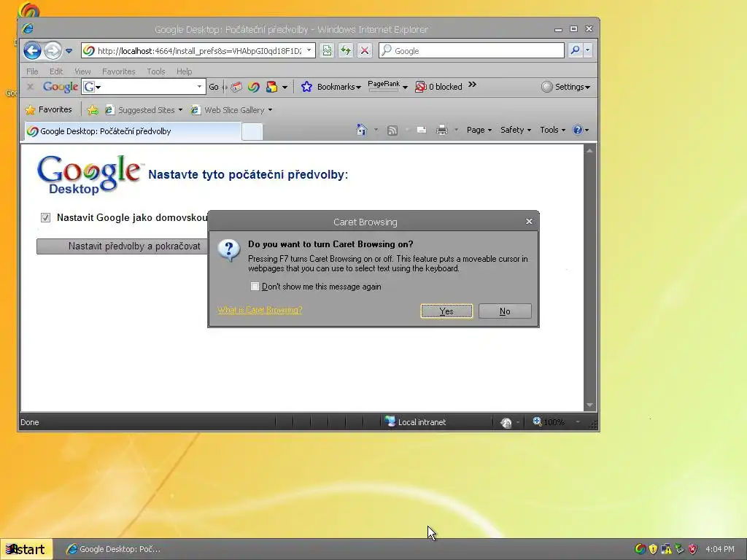Close the Caret Browsing dialog
The image size is (747, 560).
pos(529,222)
